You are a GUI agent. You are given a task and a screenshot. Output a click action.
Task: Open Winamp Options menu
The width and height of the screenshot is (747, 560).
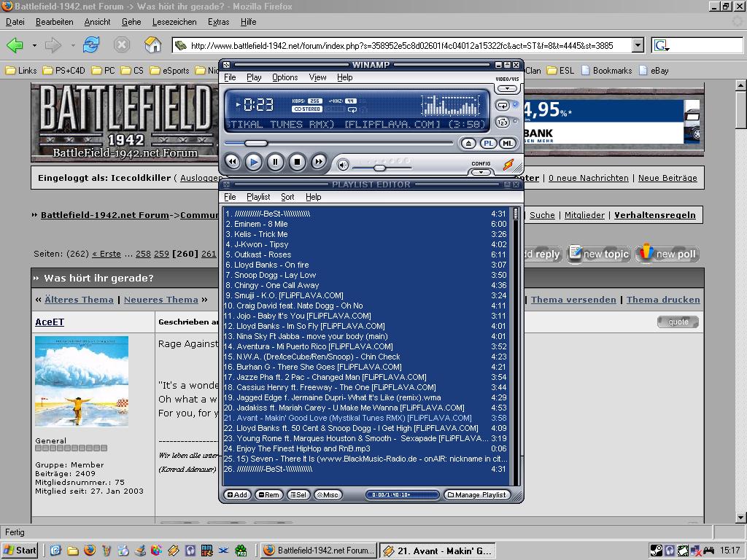[x=285, y=77]
